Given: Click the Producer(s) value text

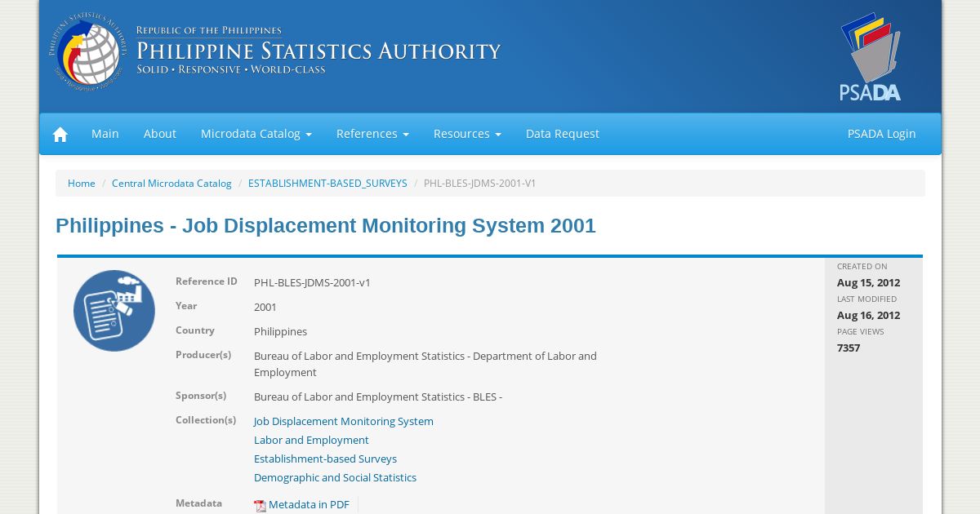Looking at the screenshot, I should pyautogui.click(x=425, y=365).
